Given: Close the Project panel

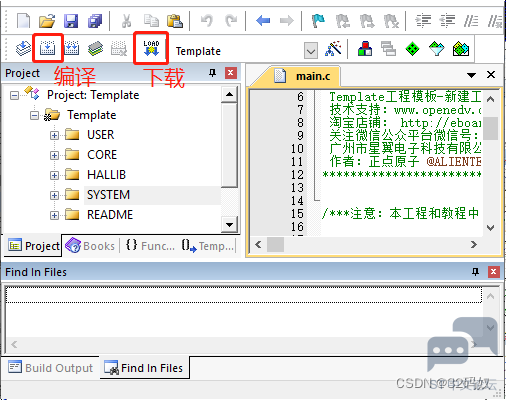Looking at the screenshot, I should click(231, 73).
